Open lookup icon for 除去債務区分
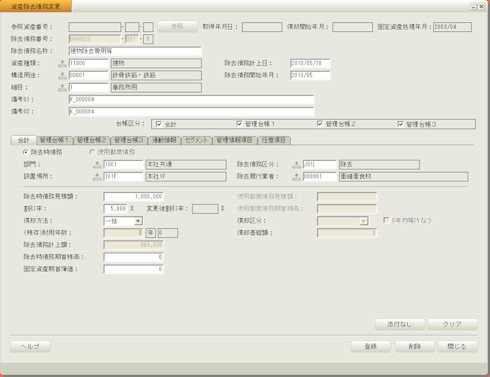Image resolution: width=490 pixels, height=377 pixels. pyautogui.click(x=296, y=164)
